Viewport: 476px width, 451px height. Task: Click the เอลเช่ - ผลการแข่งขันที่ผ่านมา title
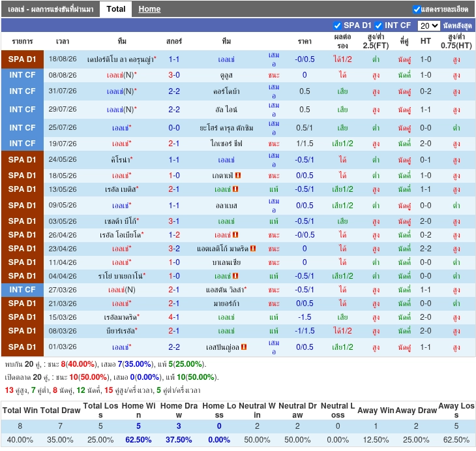click(51, 9)
